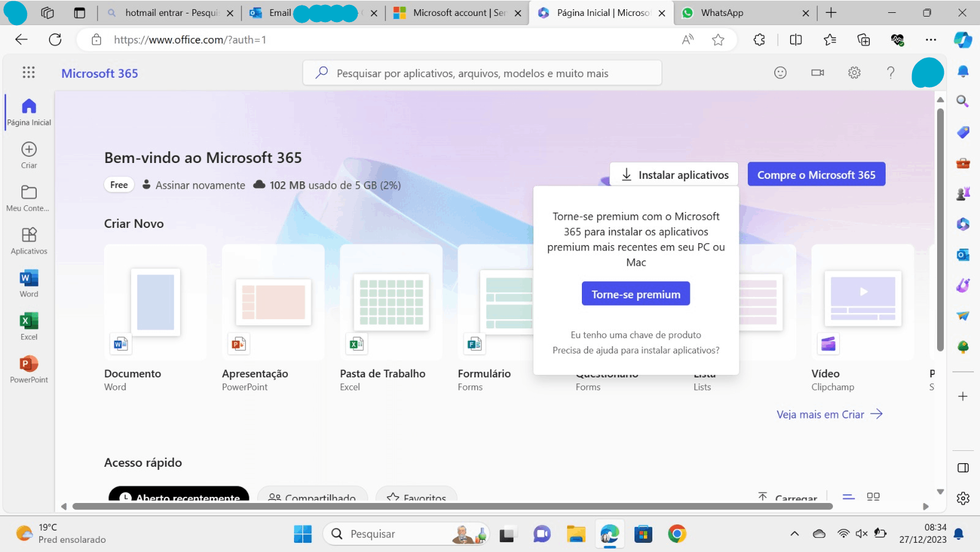Viewport: 980px width, 552px height.
Task: Open Eu tenho uma chave de produto link
Action: tap(636, 335)
